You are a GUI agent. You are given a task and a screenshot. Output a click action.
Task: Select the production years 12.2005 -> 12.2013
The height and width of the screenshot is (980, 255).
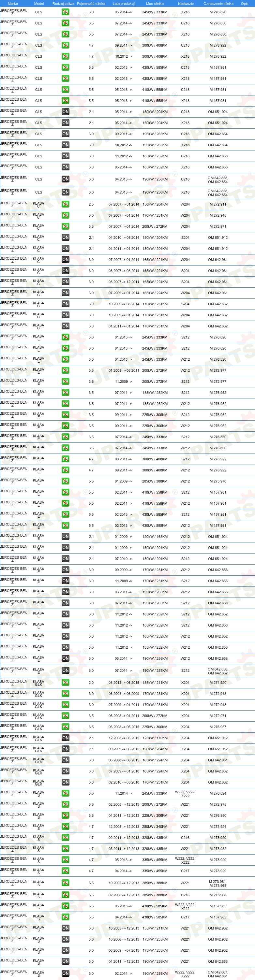coord(124,826)
